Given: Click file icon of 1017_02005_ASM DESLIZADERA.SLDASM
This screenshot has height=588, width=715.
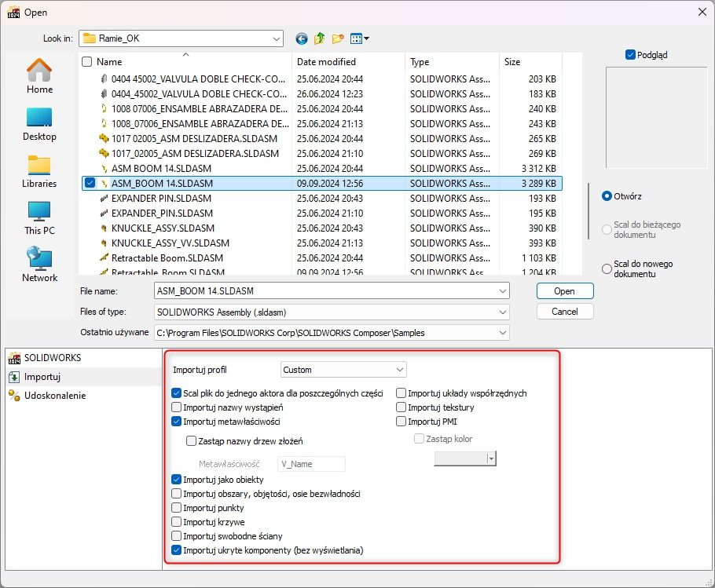Looking at the screenshot, I should (x=104, y=154).
